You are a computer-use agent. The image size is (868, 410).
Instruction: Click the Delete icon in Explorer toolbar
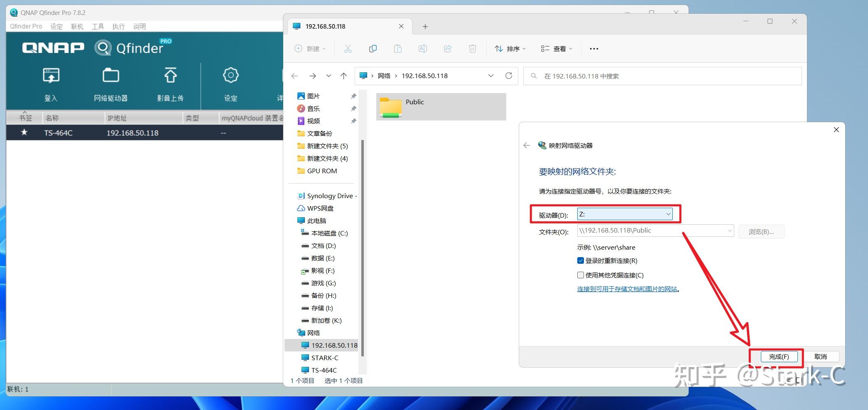point(472,48)
